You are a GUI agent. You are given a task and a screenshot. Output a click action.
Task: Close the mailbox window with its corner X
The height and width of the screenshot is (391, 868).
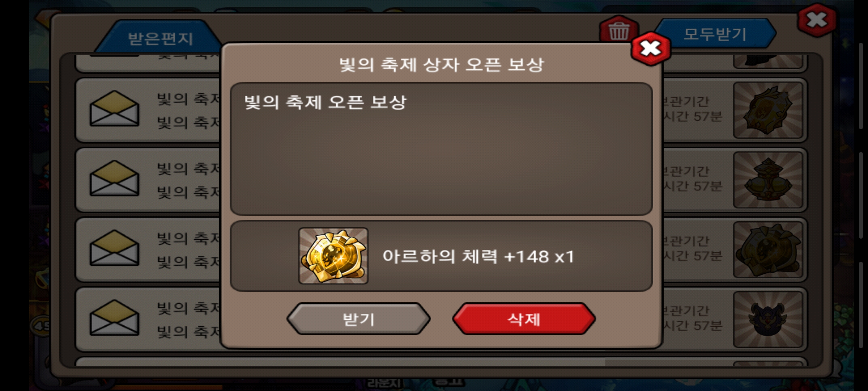(817, 20)
